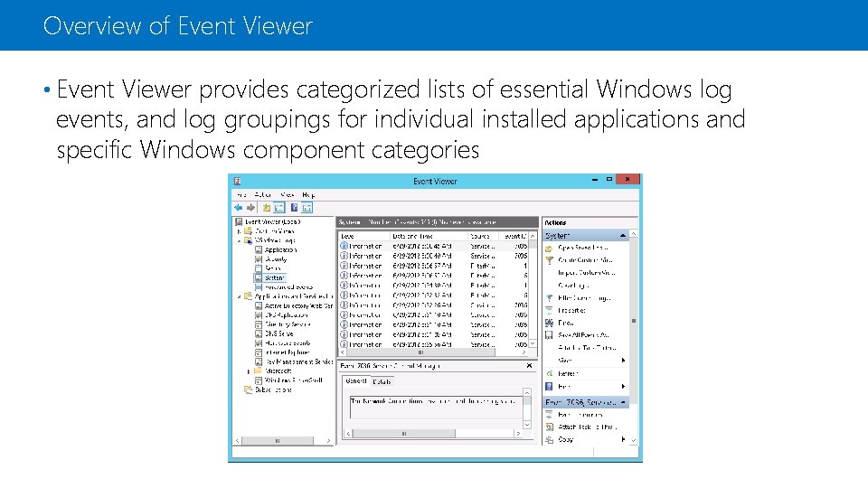868x488 pixels.
Task: Open the View menu in menu bar
Action: [287, 195]
